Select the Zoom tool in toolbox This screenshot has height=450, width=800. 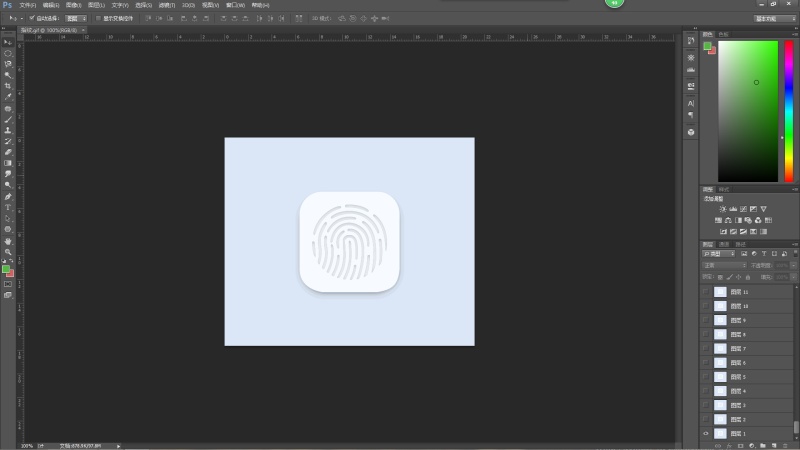(8, 252)
